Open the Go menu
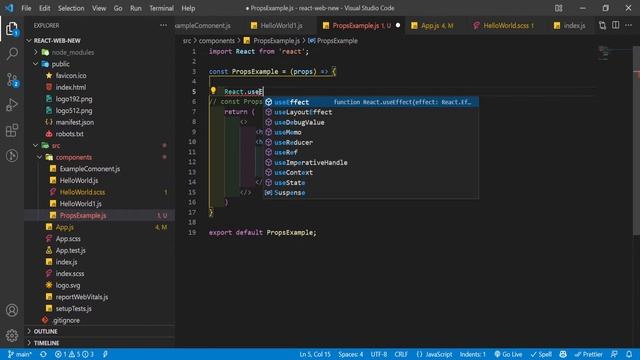 118,8
